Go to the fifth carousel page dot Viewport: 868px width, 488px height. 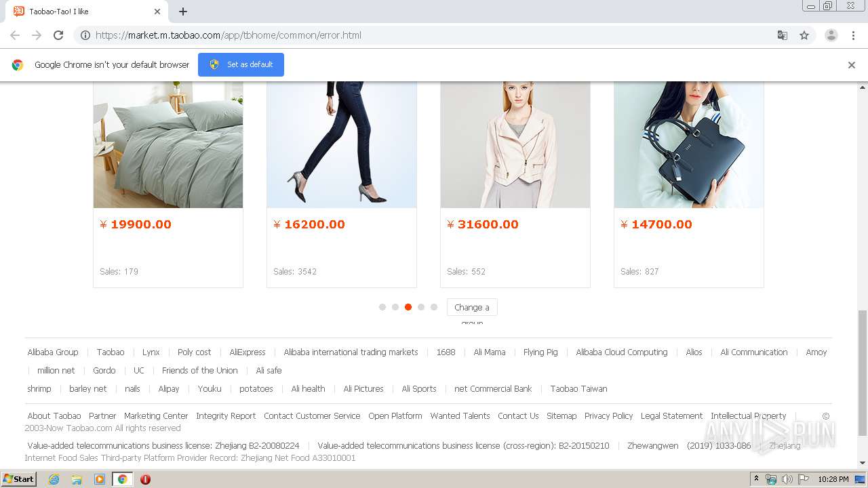[434, 307]
